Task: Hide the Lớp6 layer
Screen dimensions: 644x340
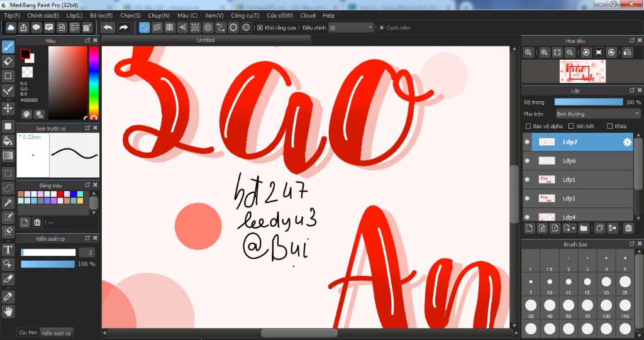Action: click(x=528, y=161)
